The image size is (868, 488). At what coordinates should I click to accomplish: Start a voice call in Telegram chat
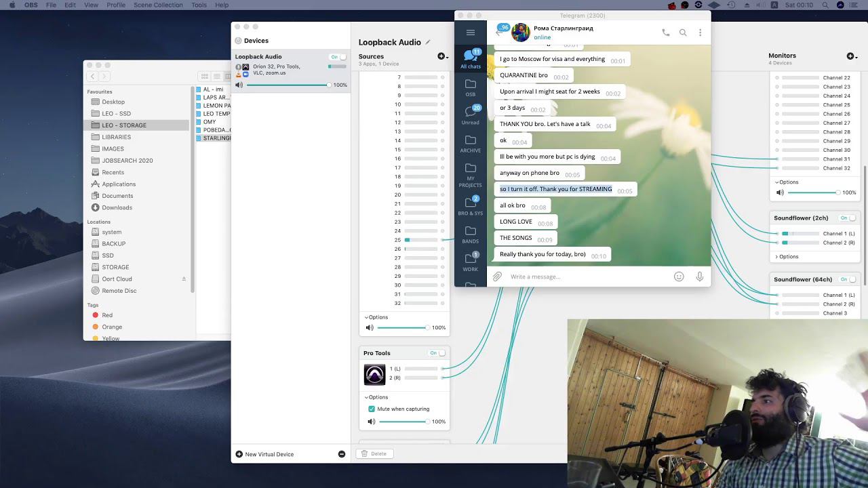[x=666, y=33]
